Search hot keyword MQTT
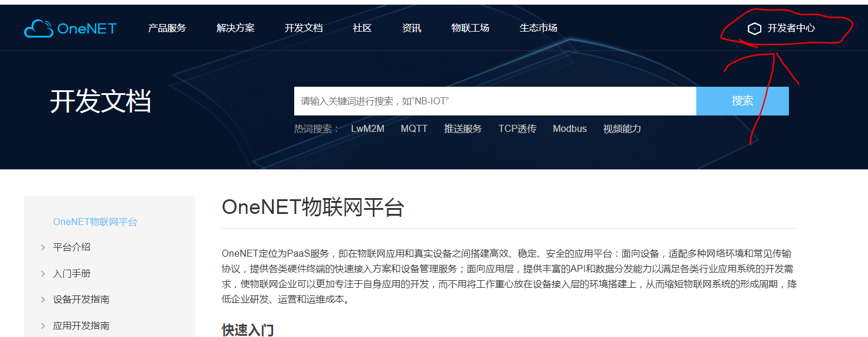 tap(414, 128)
